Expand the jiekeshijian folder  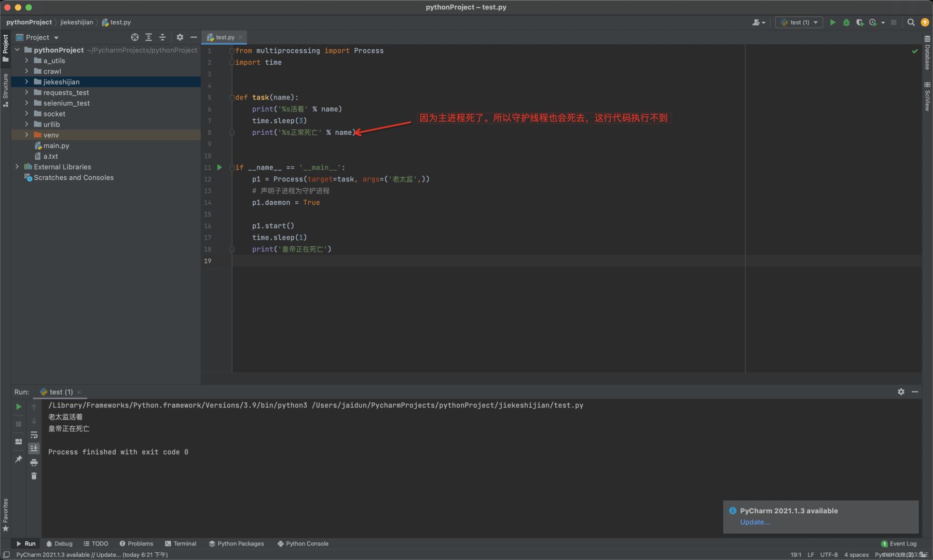pos(26,82)
